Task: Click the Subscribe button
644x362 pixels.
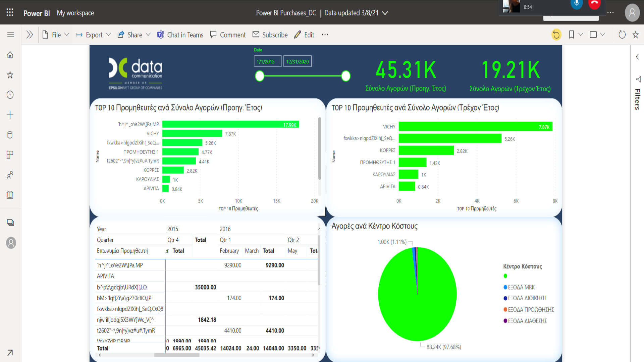Action: tap(270, 35)
